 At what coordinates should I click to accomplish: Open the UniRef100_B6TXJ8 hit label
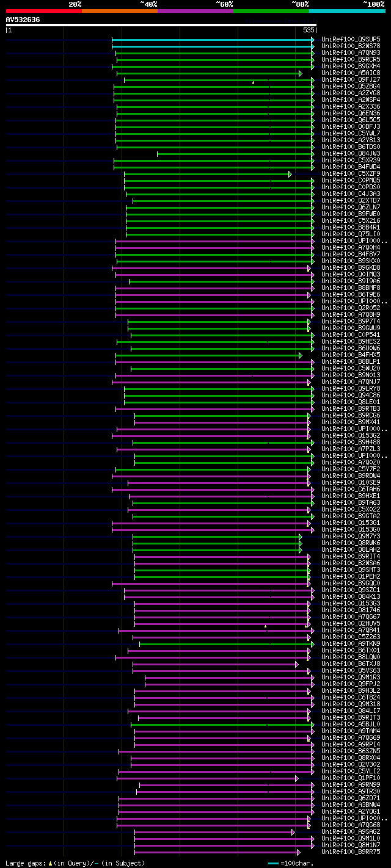point(351,664)
